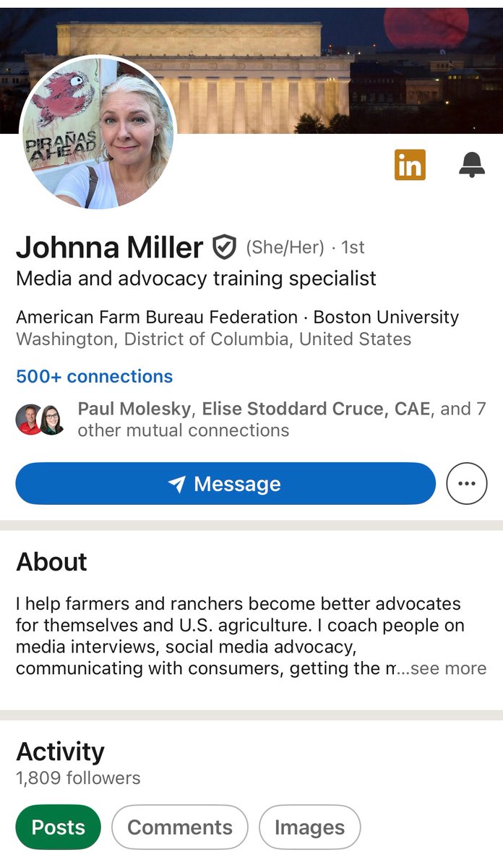Open the Activity section heading
This screenshot has width=503, height=868.
(x=60, y=752)
